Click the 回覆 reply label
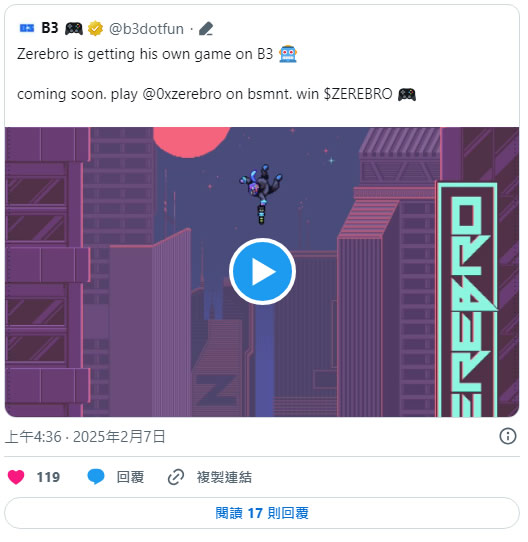Image resolution: width=528 pixels, height=542 pixels. [130, 477]
